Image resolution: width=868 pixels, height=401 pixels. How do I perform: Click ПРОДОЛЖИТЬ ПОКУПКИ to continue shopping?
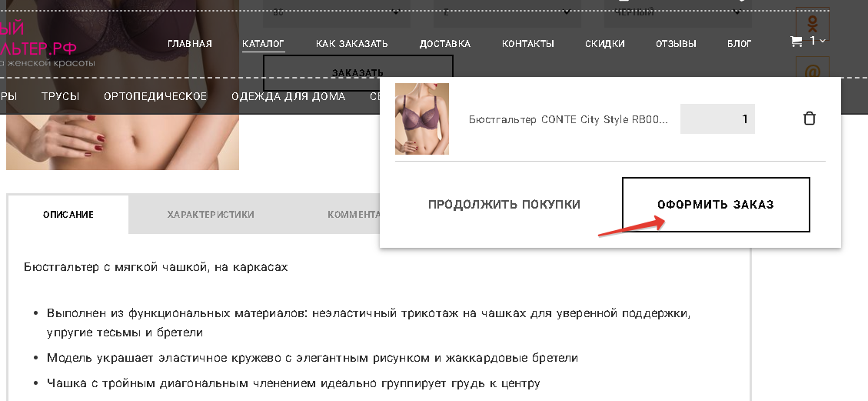504,205
